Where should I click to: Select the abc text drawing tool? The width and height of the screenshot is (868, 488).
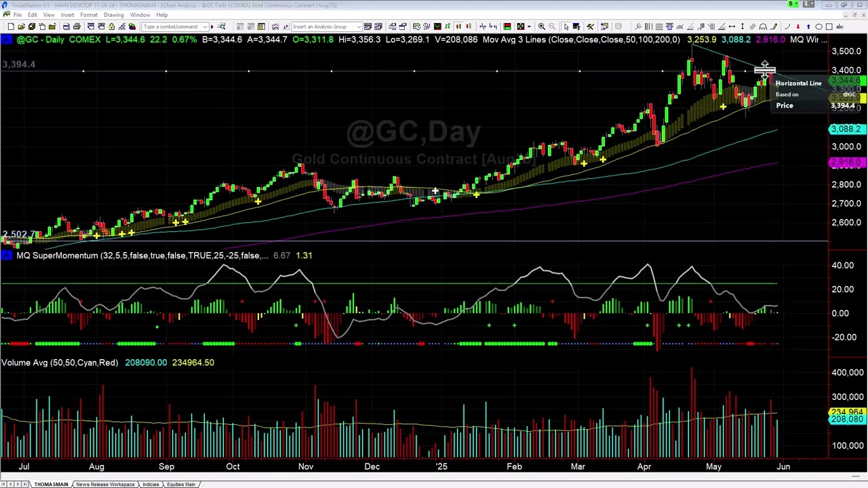840,26
